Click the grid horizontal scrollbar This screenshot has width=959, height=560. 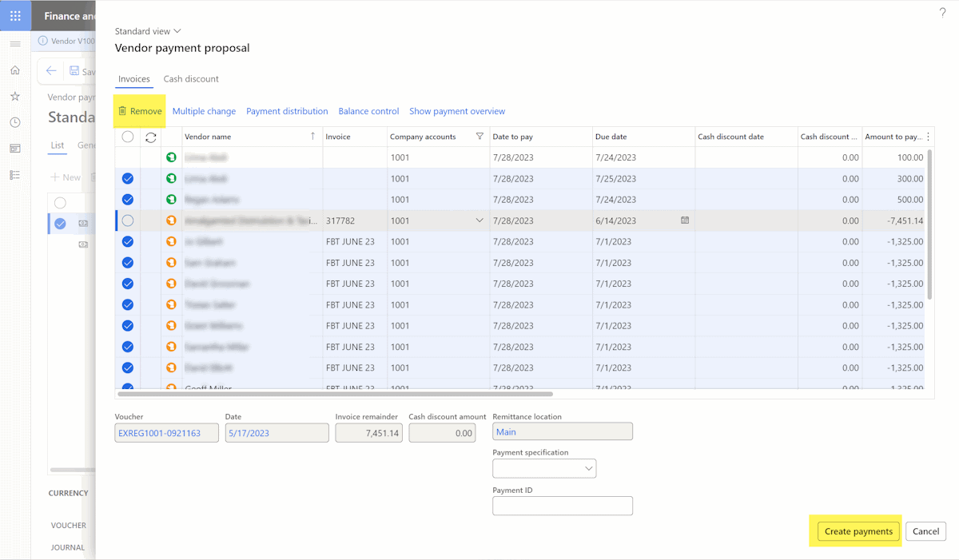336,394
